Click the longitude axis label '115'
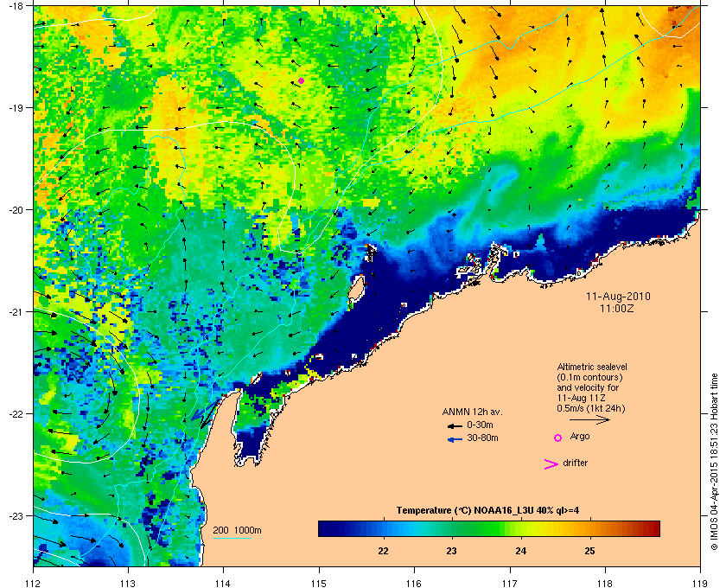The height and width of the screenshot is (588, 726). pos(319,583)
